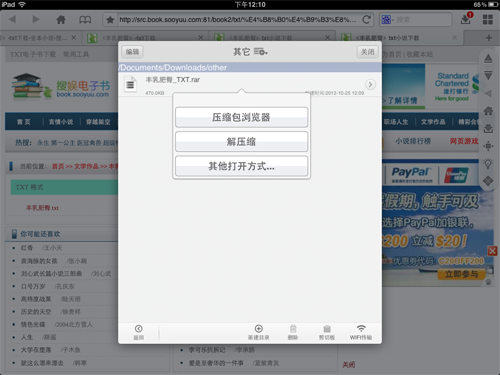Open the tab grid overview icon
Viewport: 500px width, 375px height.
[x=488, y=20]
